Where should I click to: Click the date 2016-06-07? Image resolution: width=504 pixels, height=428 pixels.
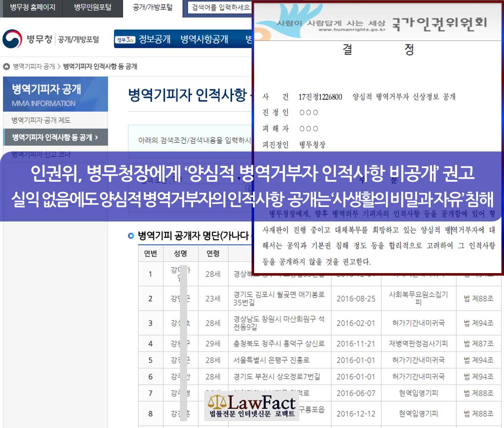point(356,393)
